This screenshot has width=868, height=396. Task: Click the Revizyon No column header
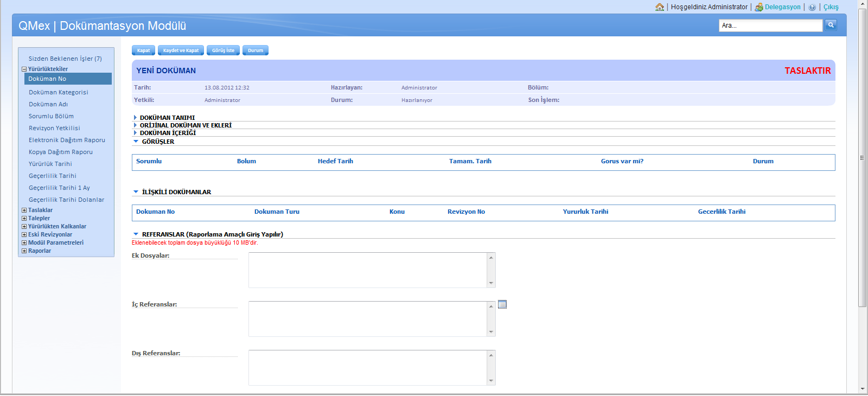466,212
